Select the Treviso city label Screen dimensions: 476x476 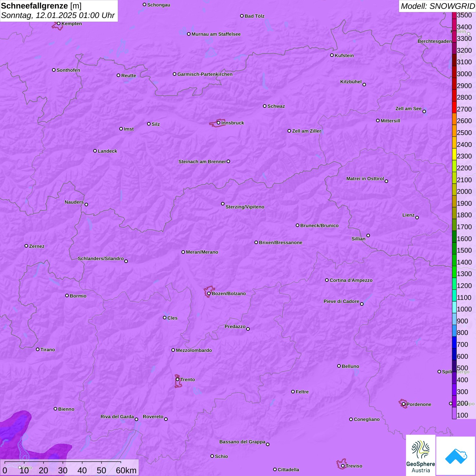[x=354, y=466]
